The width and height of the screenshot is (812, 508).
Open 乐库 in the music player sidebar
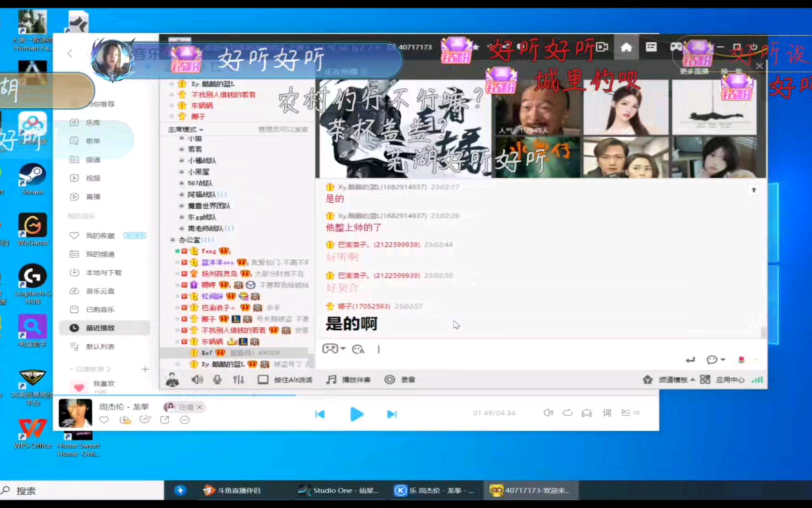[x=93, y=122]
